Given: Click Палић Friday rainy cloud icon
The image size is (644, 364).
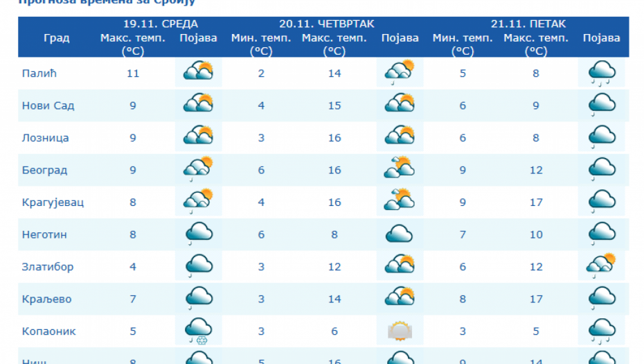Looking at the screenshot, I should tap(601, 73).
